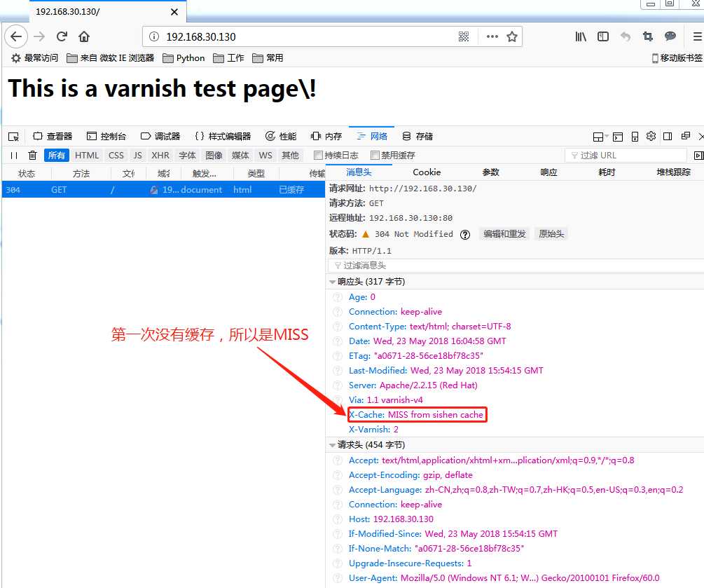Viewport: 704px width, 588px height.
Task: Filter requests by JS
Action: coord(137,156)
